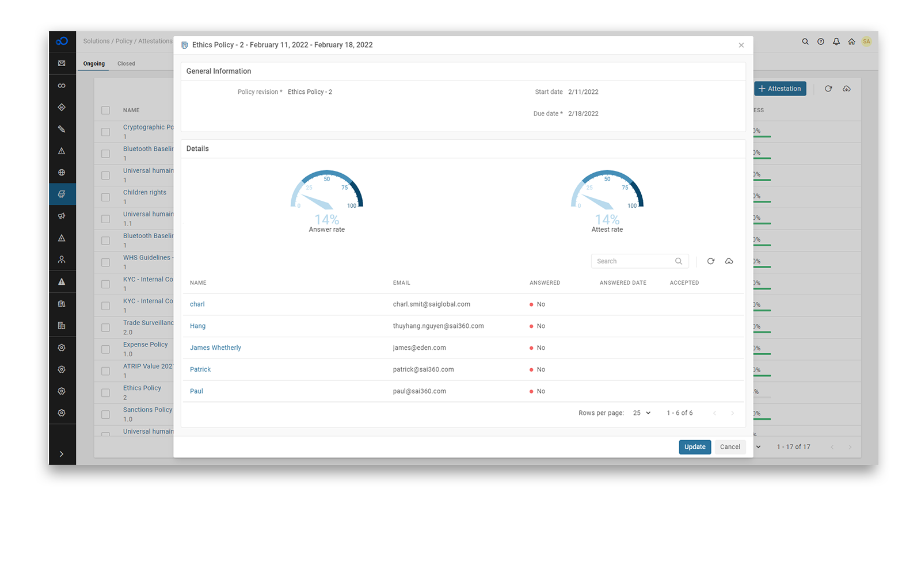
Task: Click the Search field in Details panel
Action: pyautogui.click(x=633, y=261)
